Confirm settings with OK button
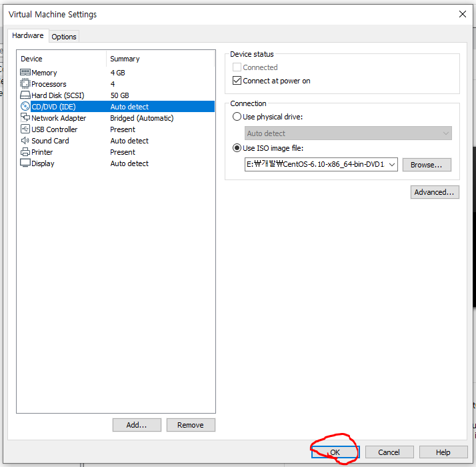Screen dimensions: 476x467 coord(335,452)
